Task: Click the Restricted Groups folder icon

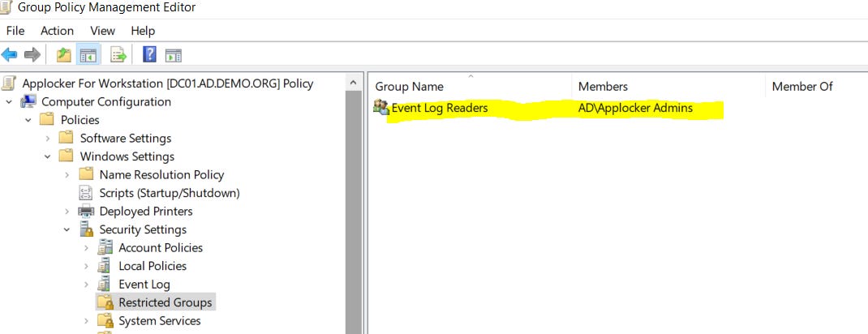Action: [105, 302]
